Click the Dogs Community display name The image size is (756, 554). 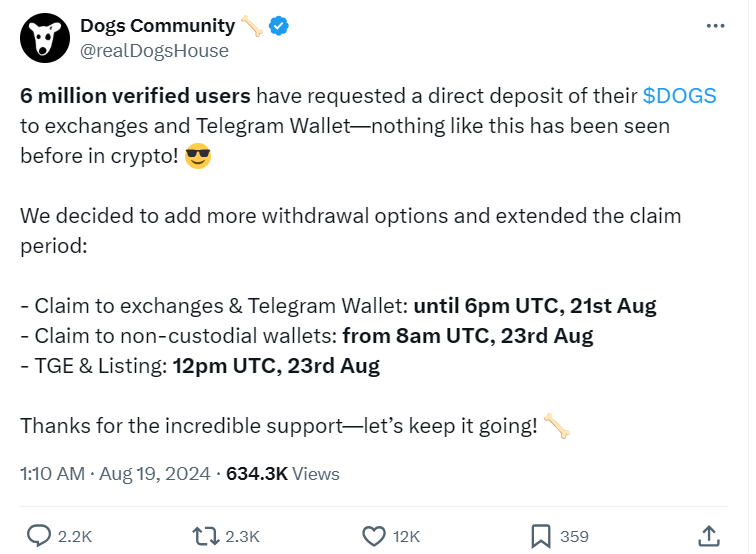157,26
